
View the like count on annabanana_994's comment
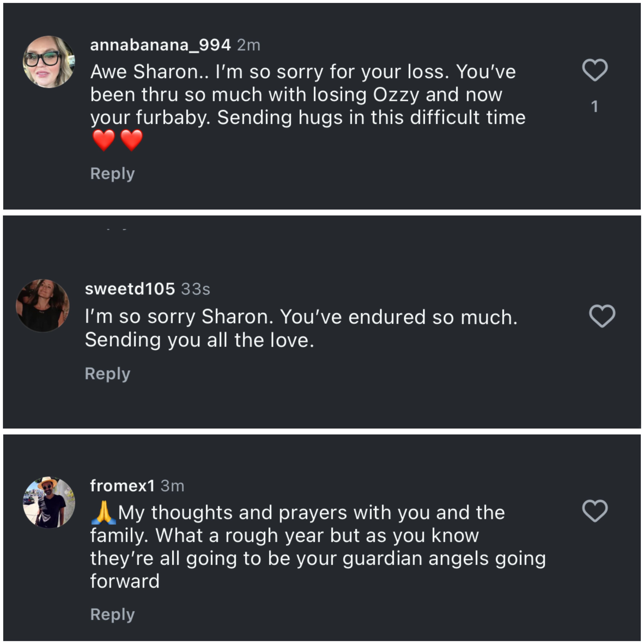point(594,107)
